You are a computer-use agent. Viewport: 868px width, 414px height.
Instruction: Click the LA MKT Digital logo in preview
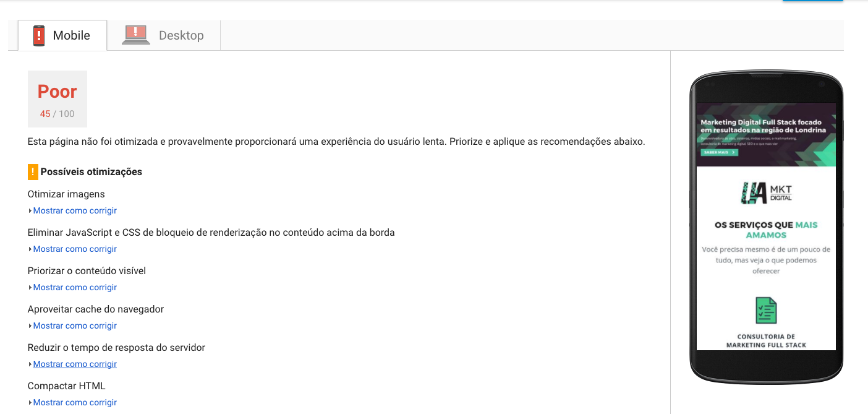click(x=766, y=192)
